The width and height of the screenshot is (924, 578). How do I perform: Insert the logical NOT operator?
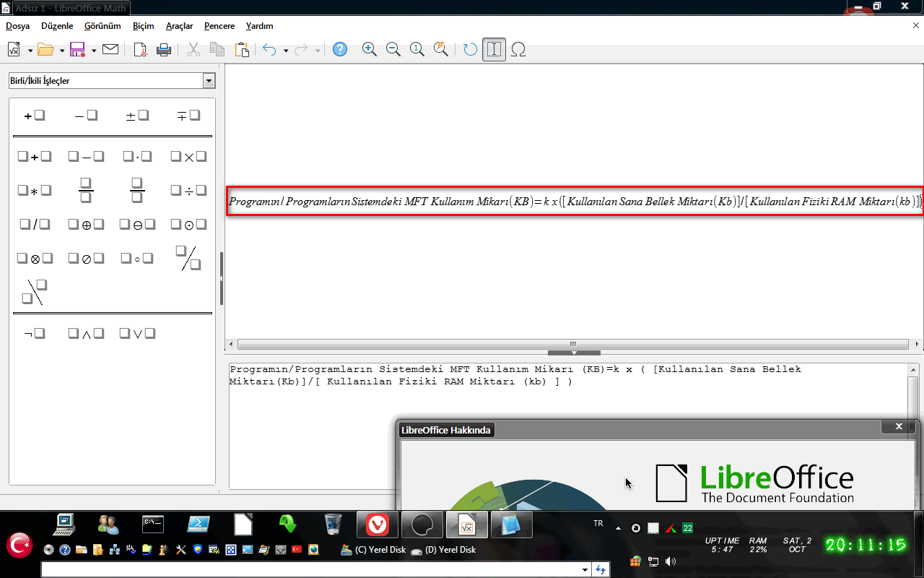click(35, 333)
